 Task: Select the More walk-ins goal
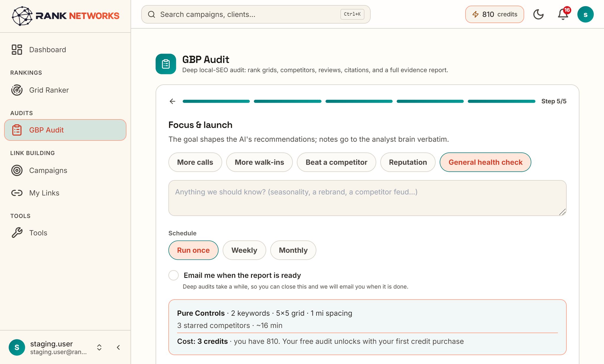[x=259, y=162]
